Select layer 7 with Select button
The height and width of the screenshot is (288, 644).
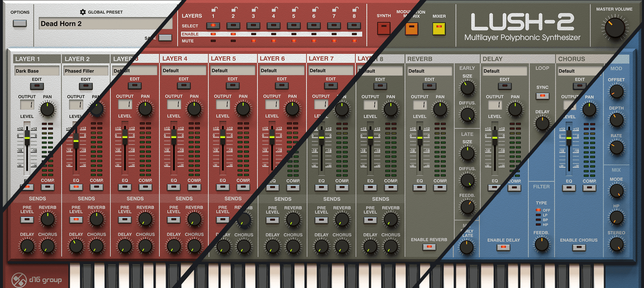click(x=334, y=25)
